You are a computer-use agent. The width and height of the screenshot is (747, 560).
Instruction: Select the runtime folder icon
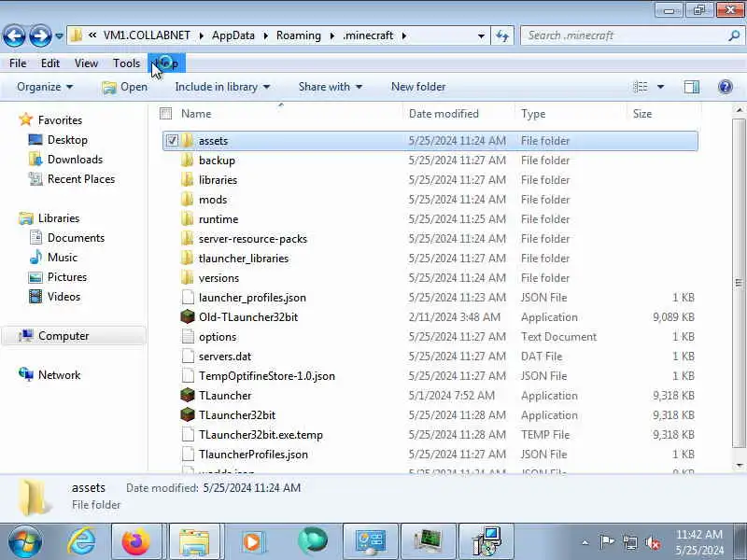pos(188,219)
